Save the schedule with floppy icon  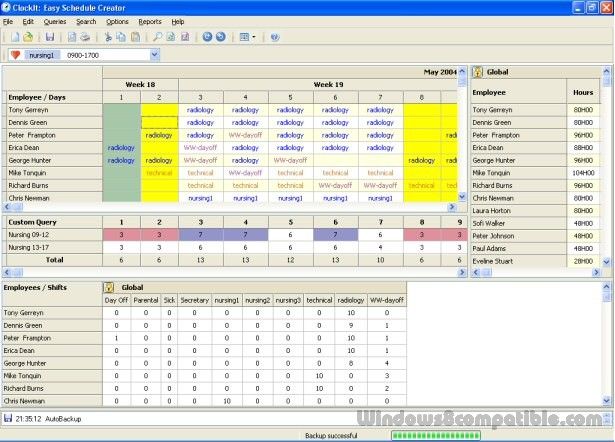tap(50, 37)
